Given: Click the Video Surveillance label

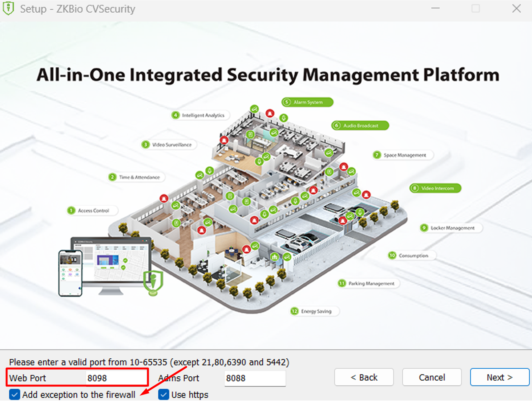Looking at the screenshot, I should pos(169,145).
